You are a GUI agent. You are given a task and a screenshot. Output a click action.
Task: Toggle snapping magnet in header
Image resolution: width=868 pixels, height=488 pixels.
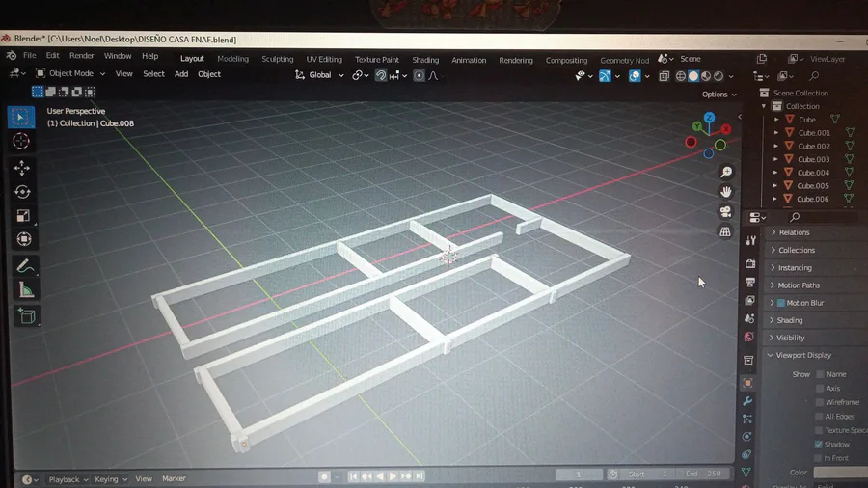[381, 76]
